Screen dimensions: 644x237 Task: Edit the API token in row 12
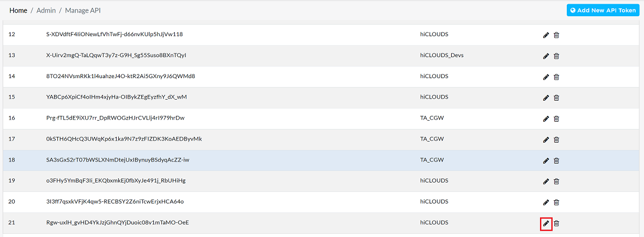[546, 35]
